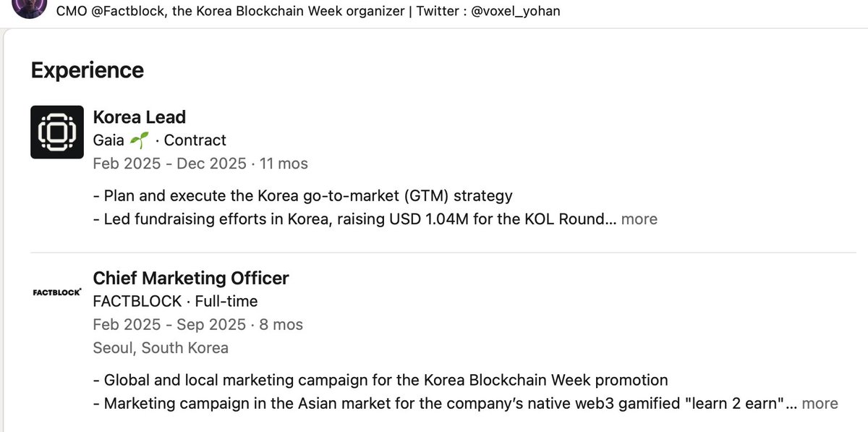
Task: Click the FACTBLOCK company logo
Action: point(57,292)
